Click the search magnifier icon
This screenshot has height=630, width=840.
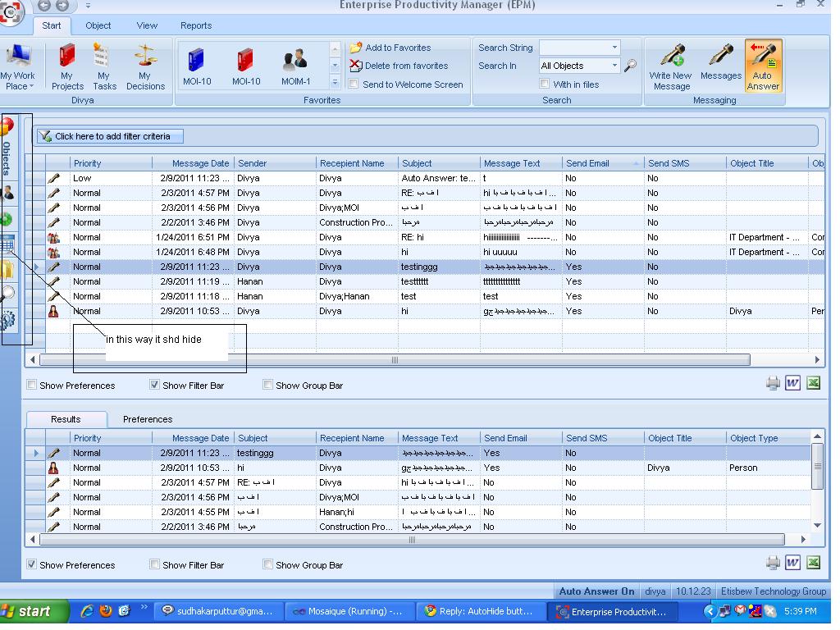(x=630, y=66)
